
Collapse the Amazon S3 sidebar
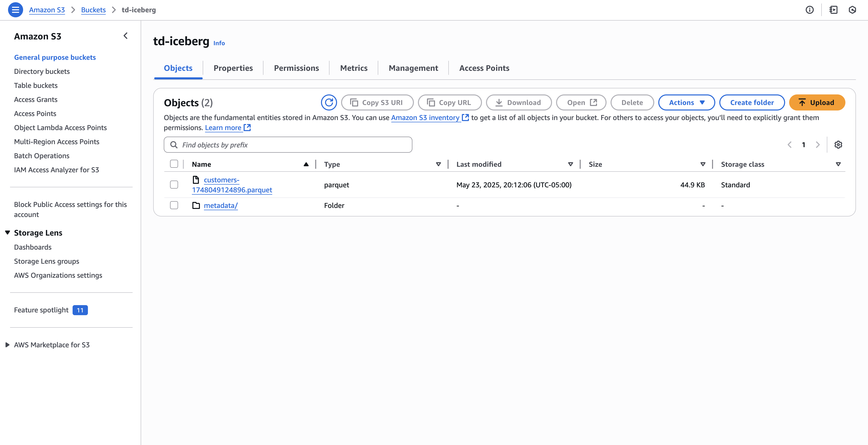[x=126, y=36]
